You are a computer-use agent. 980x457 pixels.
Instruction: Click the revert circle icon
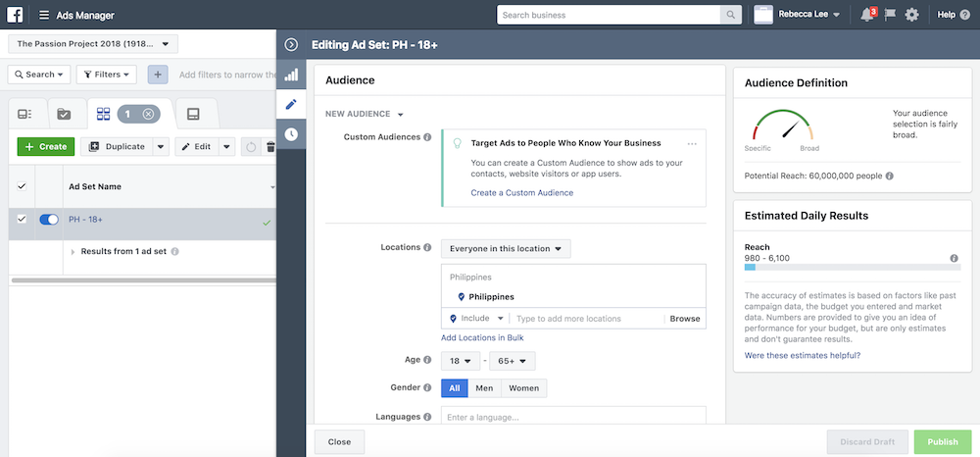tap(251, 147)
